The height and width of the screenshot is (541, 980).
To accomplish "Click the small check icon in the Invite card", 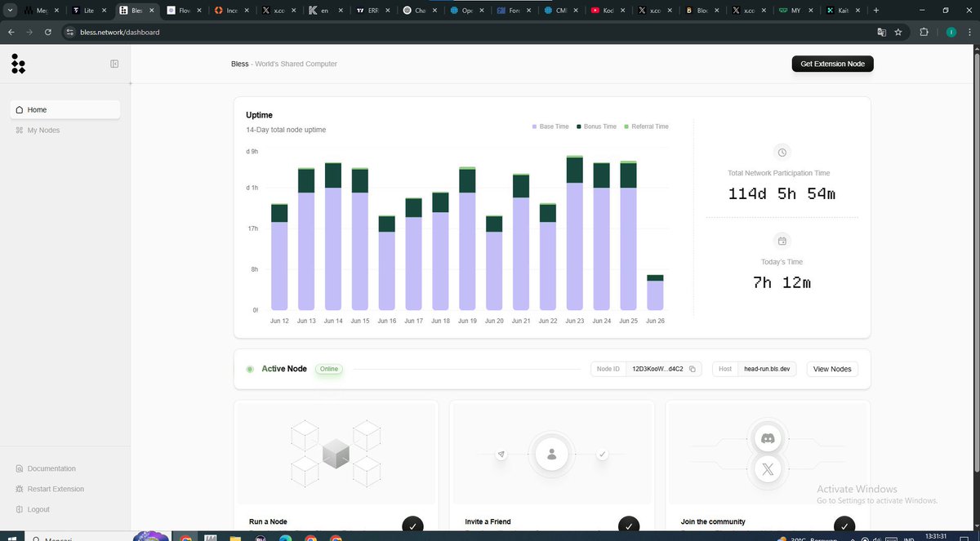I will coord(603,455).
